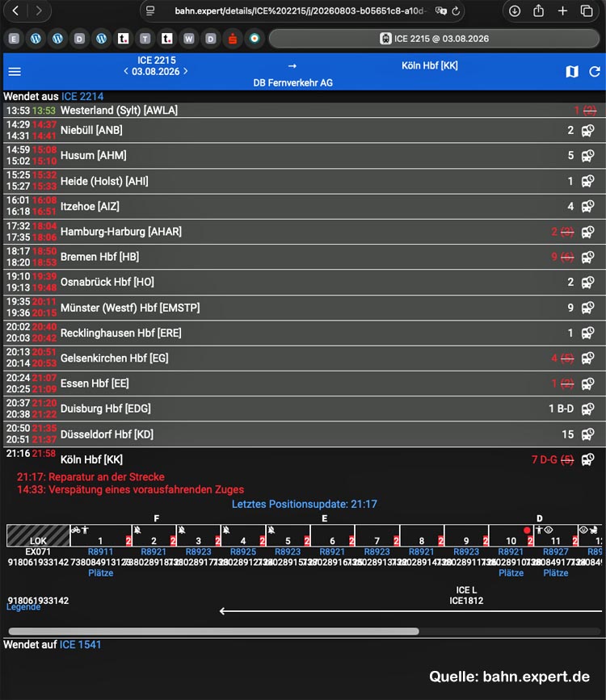Click the occupancy icon for Gelsenkirchen Hbf

tap(587, 358)
